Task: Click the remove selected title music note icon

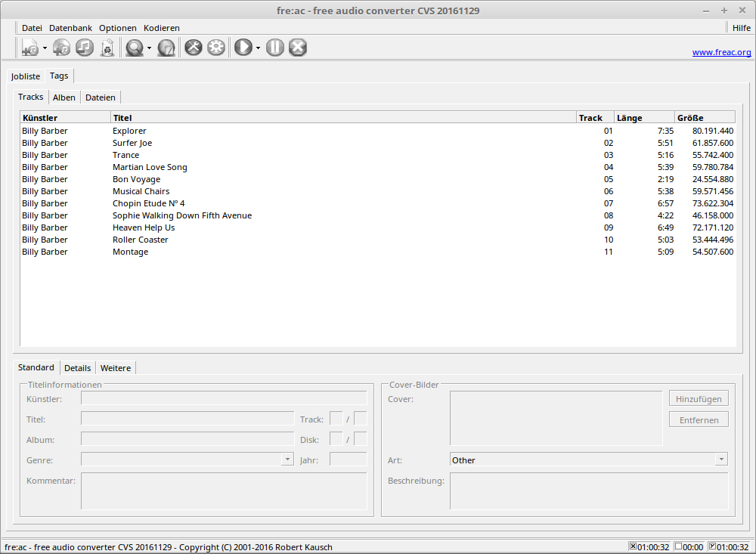Action: tap(84, 48)
